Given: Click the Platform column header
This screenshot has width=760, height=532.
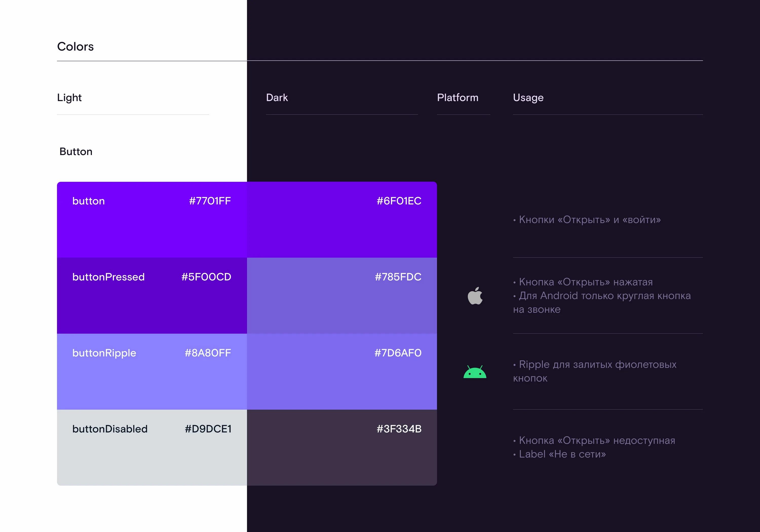Looking at the screenshot, I should point(458,98).
